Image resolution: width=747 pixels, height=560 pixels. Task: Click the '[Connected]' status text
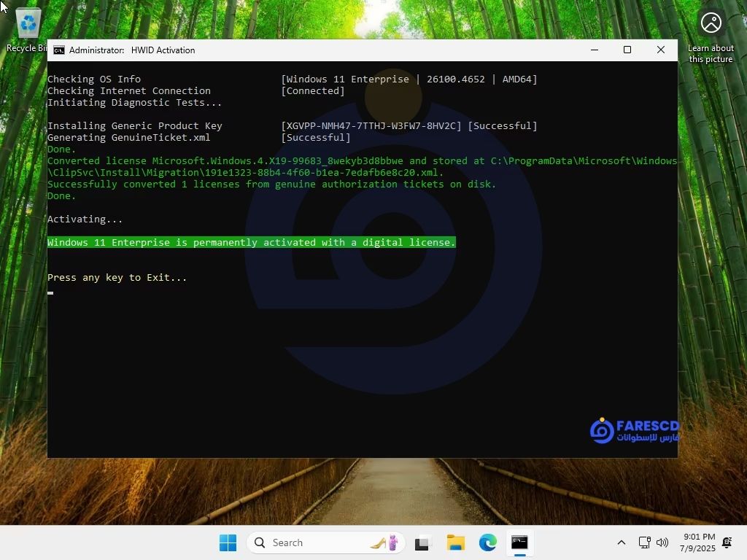tap(312, 91)
